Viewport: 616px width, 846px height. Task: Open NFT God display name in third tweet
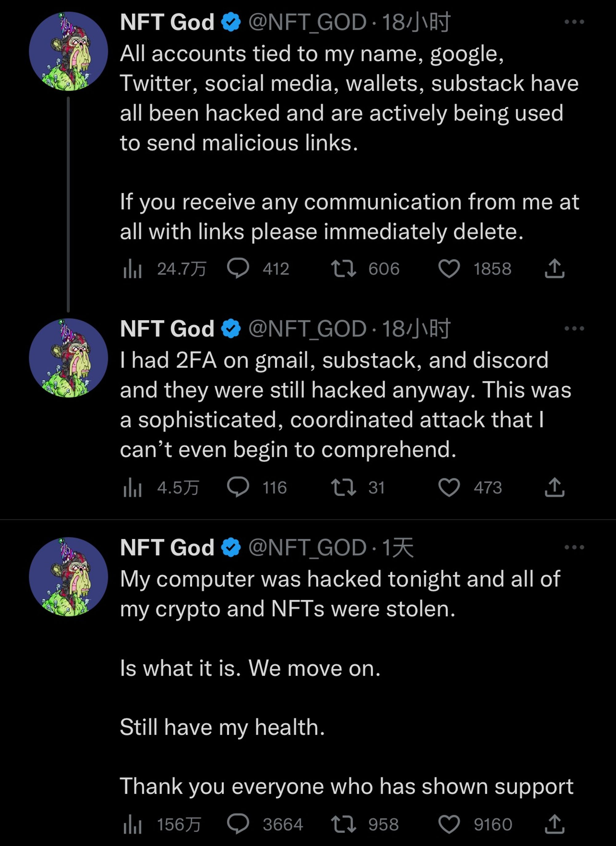pyautogui.click(x=167, y=547)
